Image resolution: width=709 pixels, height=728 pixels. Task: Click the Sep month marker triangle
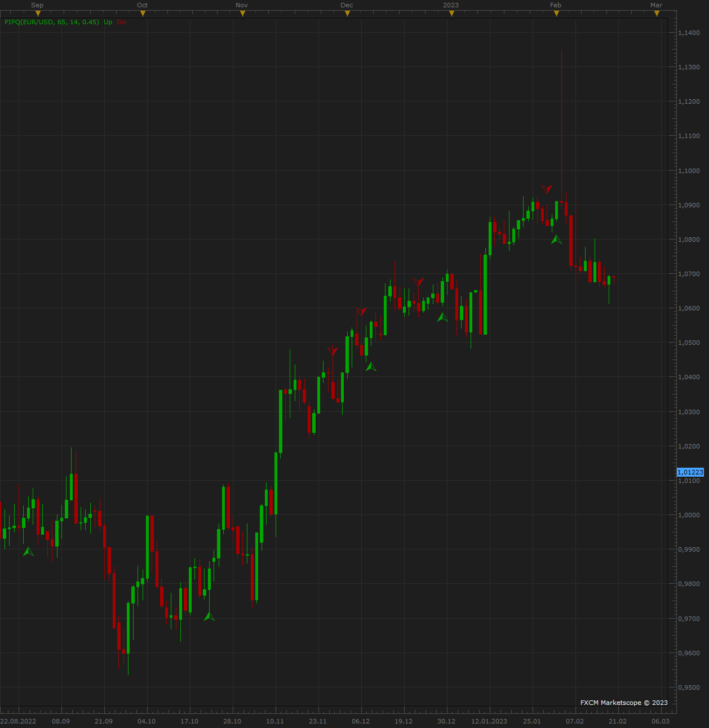(38, 14)
